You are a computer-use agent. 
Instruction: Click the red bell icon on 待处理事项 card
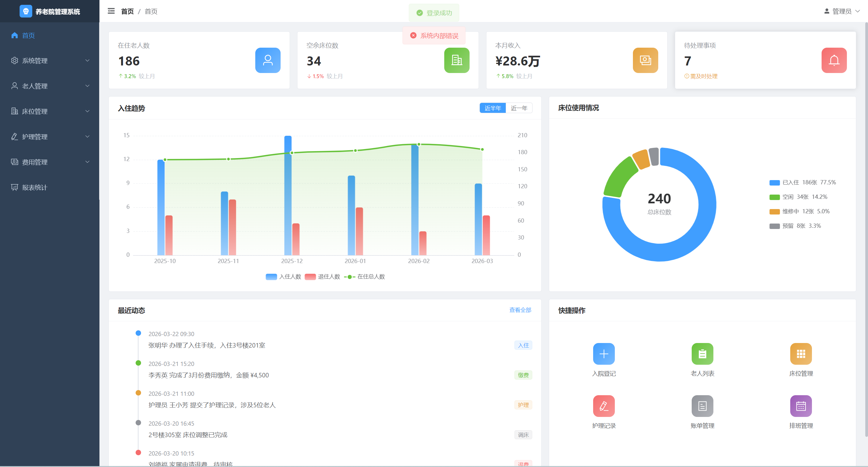pos(834,60)
